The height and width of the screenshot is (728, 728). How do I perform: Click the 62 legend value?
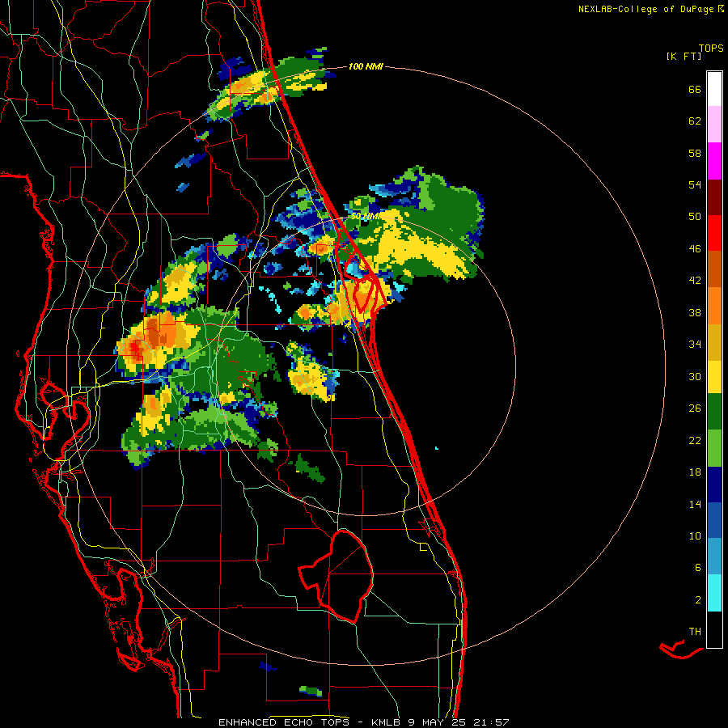click(x=695, y=121)
